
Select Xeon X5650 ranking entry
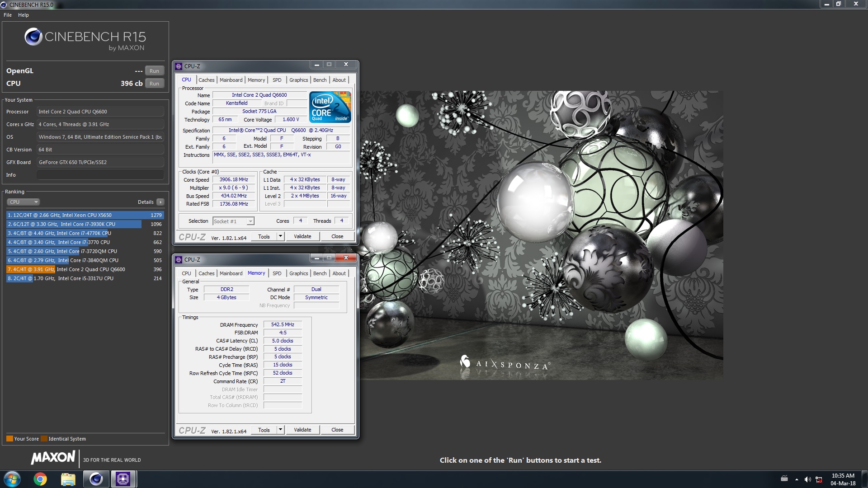[85, 215]
